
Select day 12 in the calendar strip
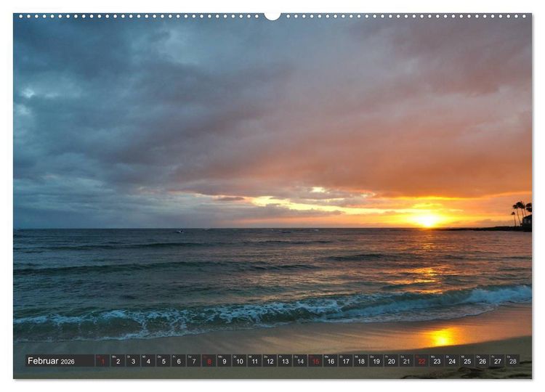point(270,361)
